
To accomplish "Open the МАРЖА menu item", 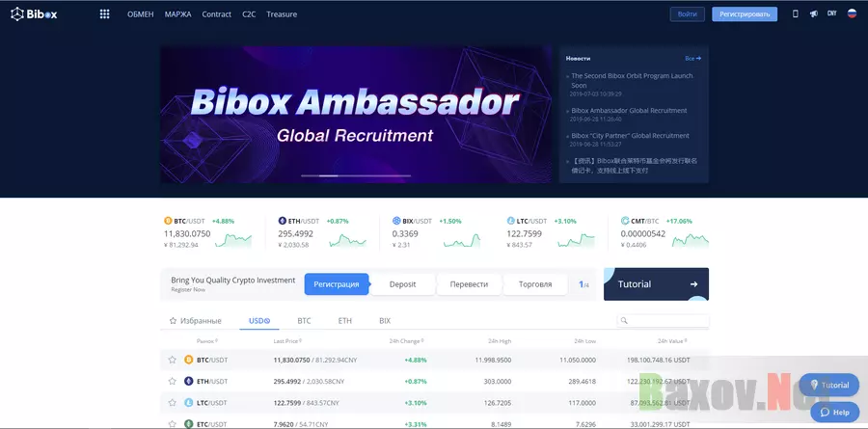I will pyautogui.click(x=177, y=14).
